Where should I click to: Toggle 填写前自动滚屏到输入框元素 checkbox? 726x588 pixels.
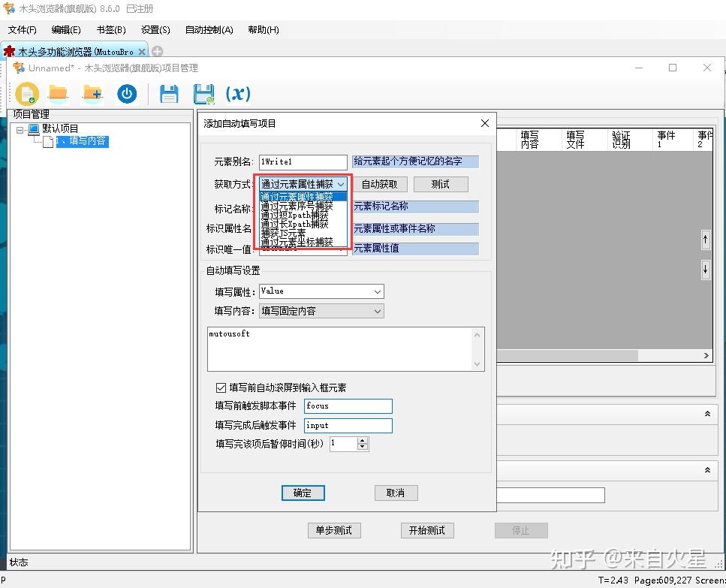coord(221,387)
